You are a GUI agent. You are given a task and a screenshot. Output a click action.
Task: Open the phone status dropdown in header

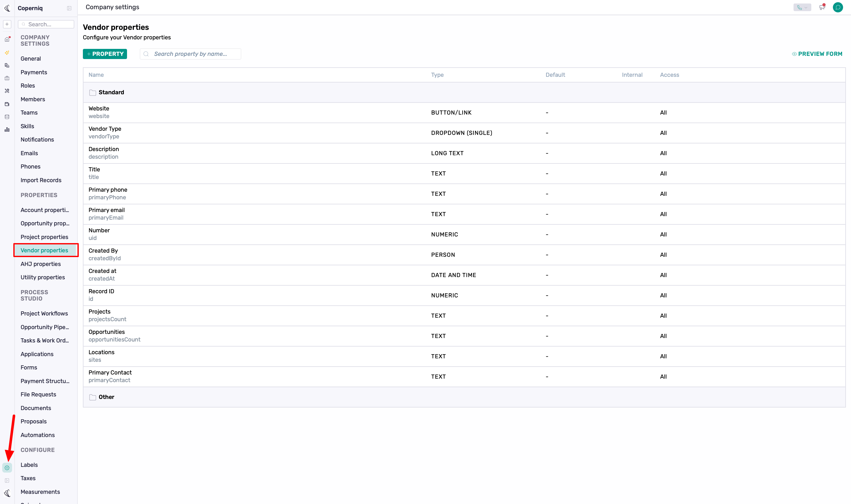[x=802, y=7]
